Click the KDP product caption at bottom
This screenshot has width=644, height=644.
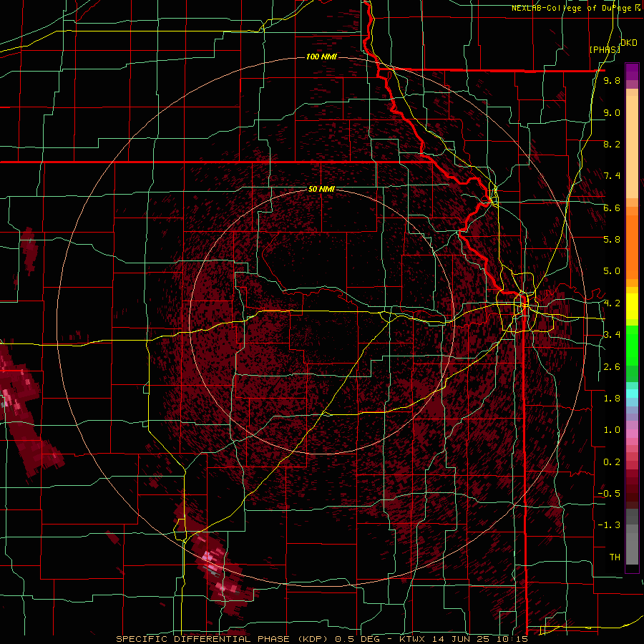(321, 639)
